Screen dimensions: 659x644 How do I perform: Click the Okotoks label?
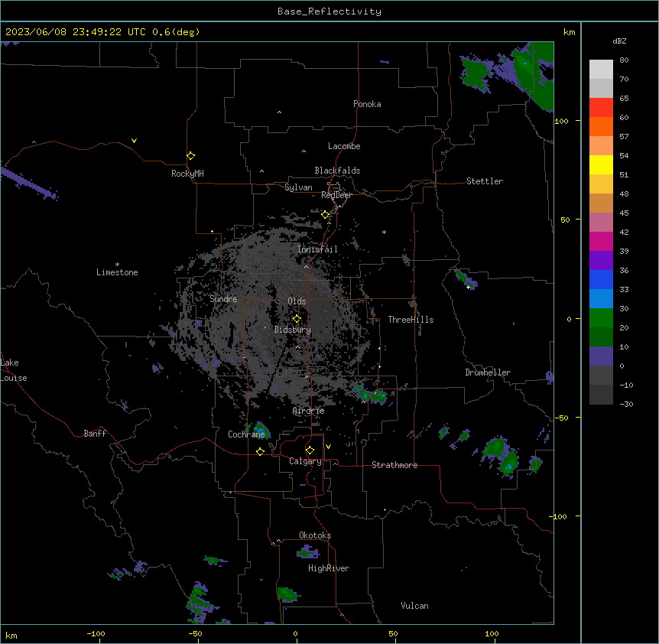coord(315,535)
